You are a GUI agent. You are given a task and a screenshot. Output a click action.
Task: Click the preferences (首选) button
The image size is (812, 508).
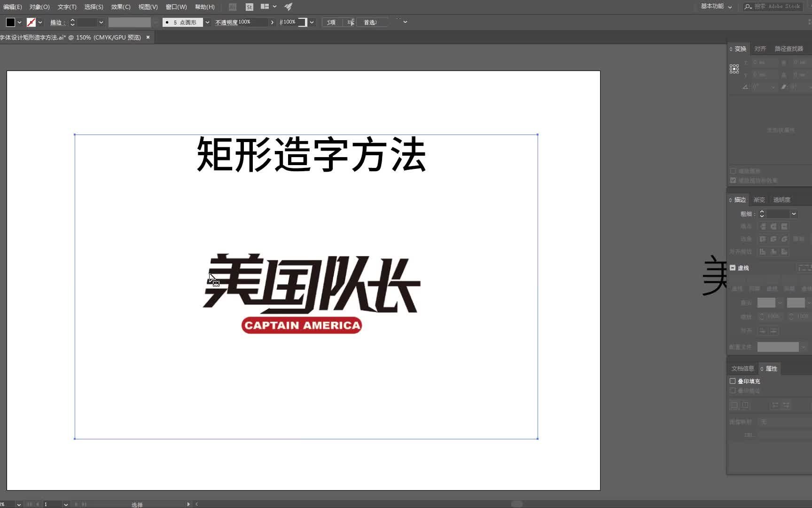371,22
